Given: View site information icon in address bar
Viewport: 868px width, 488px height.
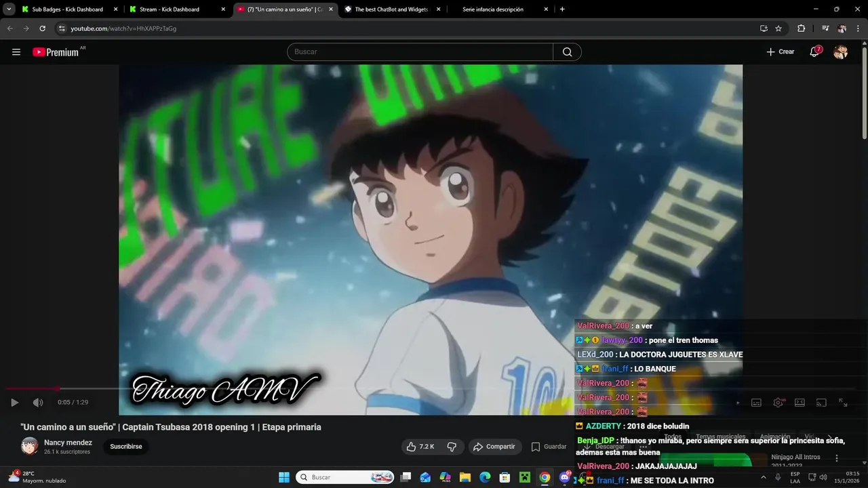Looking at the screenshot, I should (x=62, y=28).
